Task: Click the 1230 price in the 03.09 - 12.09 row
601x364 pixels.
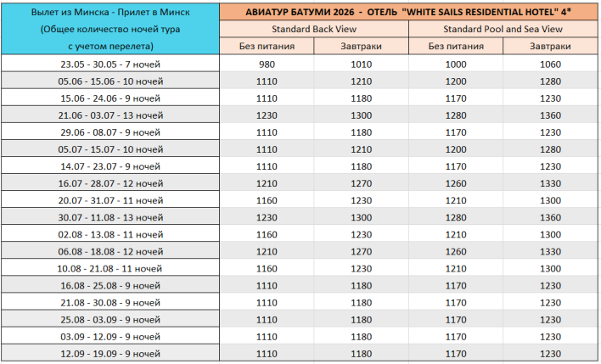Action: pyautogui.click(x=550, y=337)
